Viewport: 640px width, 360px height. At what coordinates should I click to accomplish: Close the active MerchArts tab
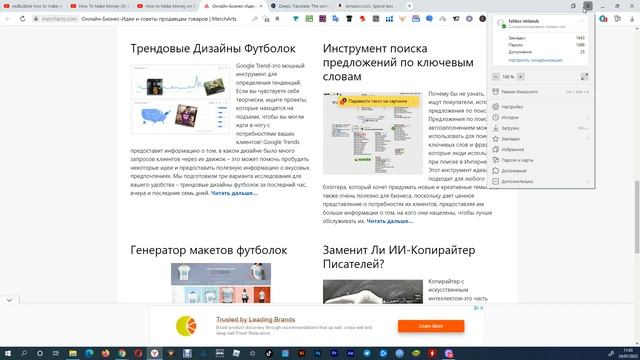click(x=261, y=6)
